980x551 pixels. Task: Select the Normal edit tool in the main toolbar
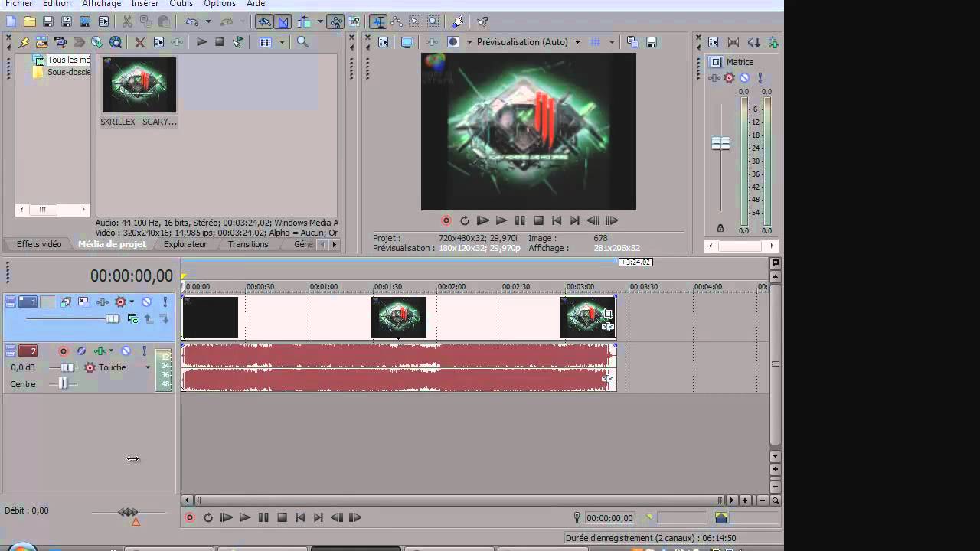[378, 21]
